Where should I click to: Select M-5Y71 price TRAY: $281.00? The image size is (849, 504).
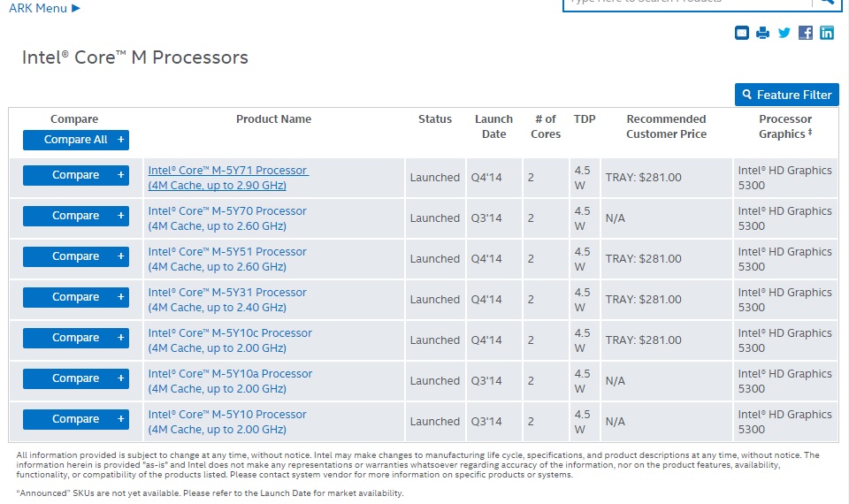coord(643,177)
